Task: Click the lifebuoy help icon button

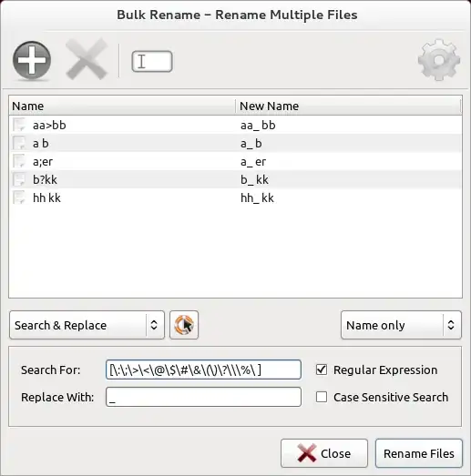Action: (x=184, y=325)
